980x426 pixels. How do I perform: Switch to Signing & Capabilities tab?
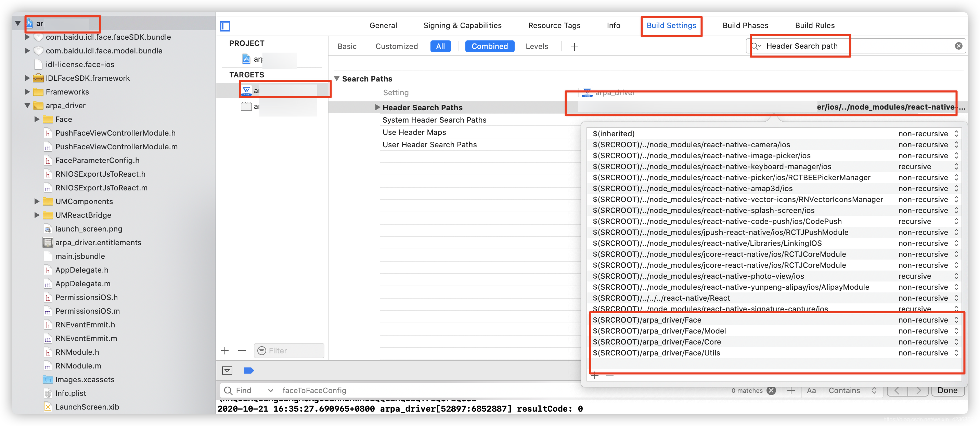pos(462,25)
